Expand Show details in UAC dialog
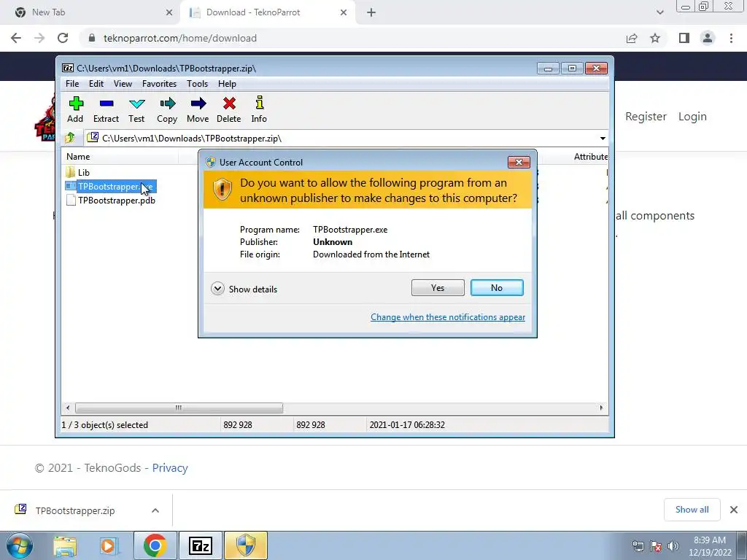Viewport: 747px width, 560px height. (244, 289)
